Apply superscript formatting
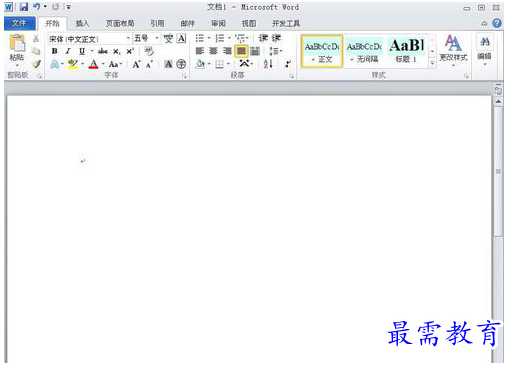The image size is (509, 365). point(130,51)
